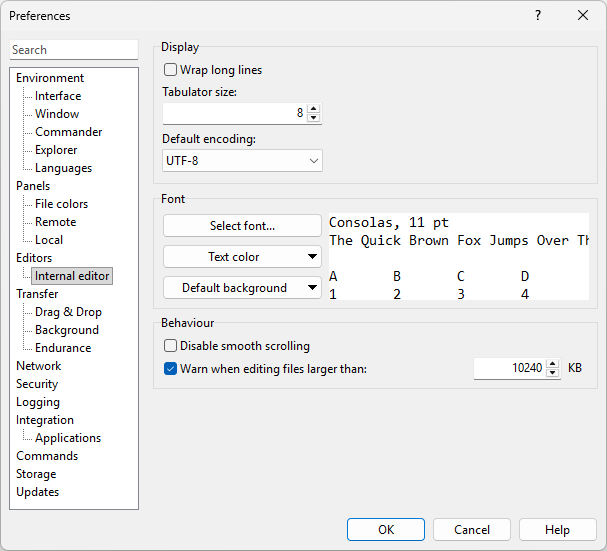
Task: Open Commands preferences page
Action: [x=47, y=456]
